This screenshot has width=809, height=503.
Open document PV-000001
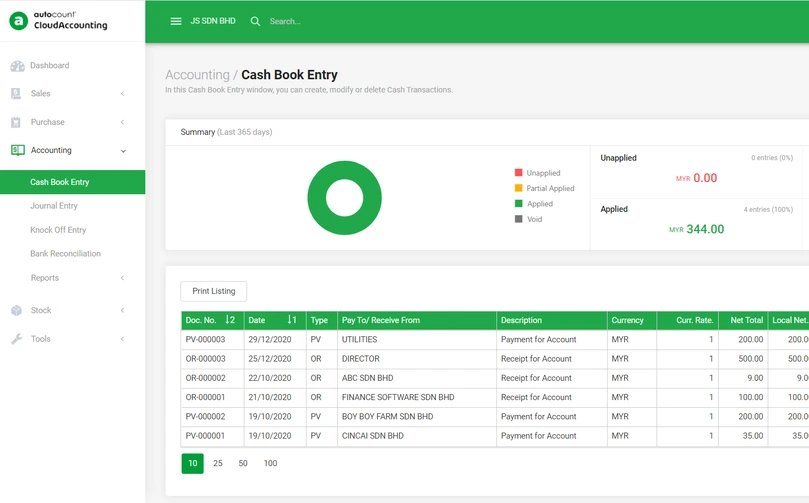point(205,436)
